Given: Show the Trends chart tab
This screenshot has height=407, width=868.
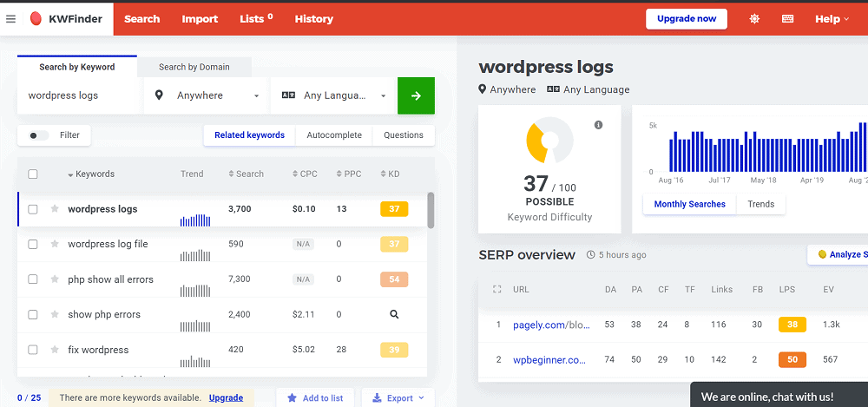Looking at the screenshot, I should (x=761, y=204).
